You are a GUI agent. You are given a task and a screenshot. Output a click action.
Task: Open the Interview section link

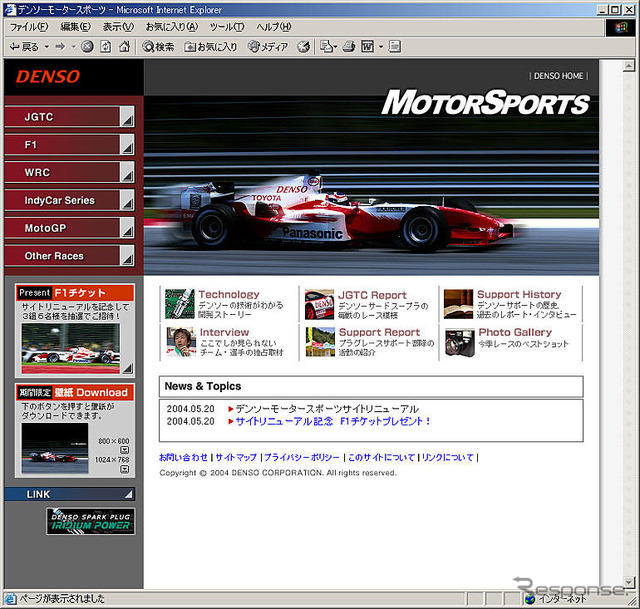tap(224, 332)
